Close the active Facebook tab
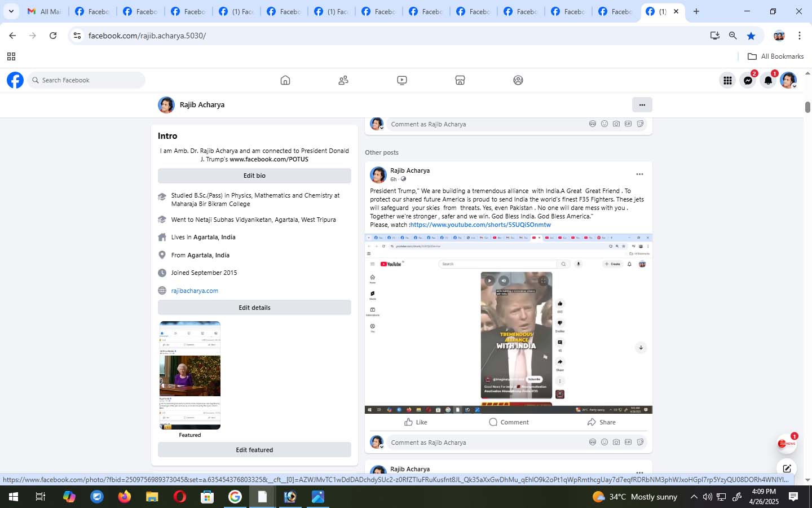Viewport: 812px width, 508px height. (x=676, y=11)
